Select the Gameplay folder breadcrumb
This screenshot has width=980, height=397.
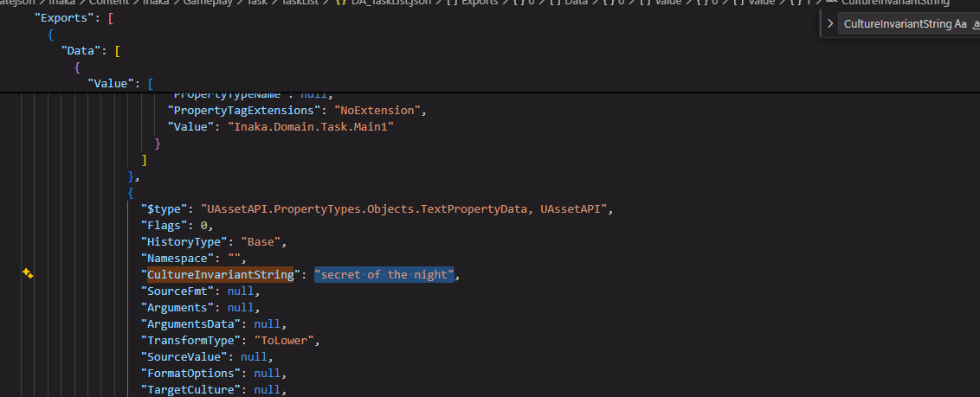point(202,3)
